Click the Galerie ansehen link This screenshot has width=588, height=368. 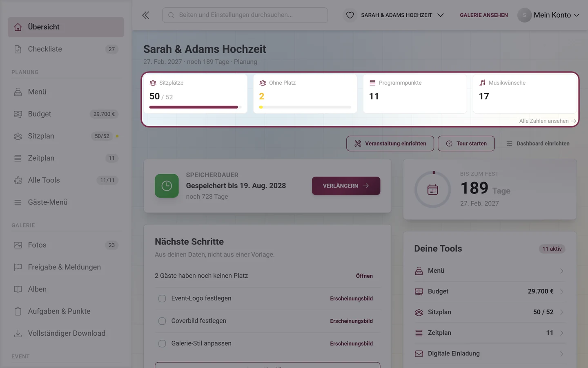484,15
